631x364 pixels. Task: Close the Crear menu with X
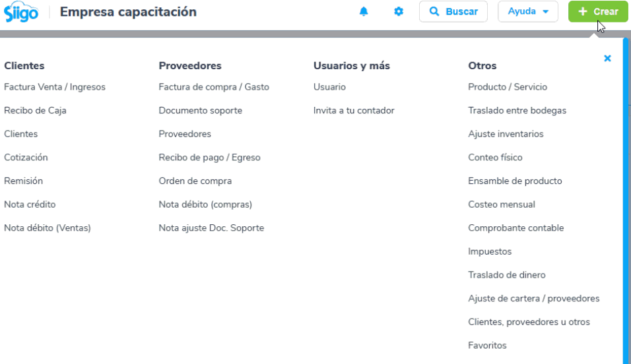click(607, 58)
